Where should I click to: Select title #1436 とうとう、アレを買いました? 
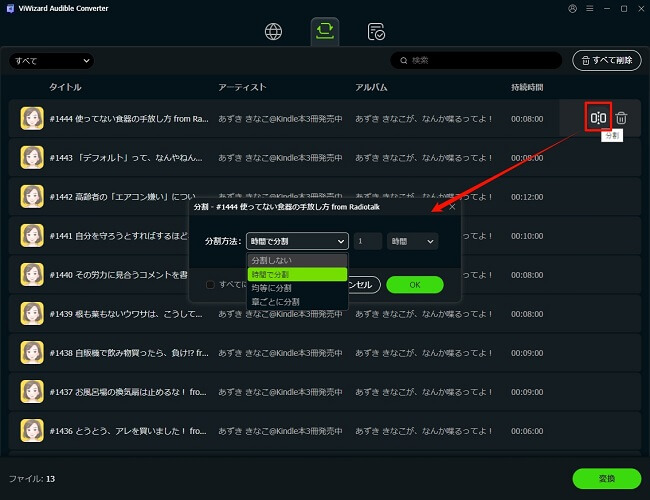(x=128, y=431)
